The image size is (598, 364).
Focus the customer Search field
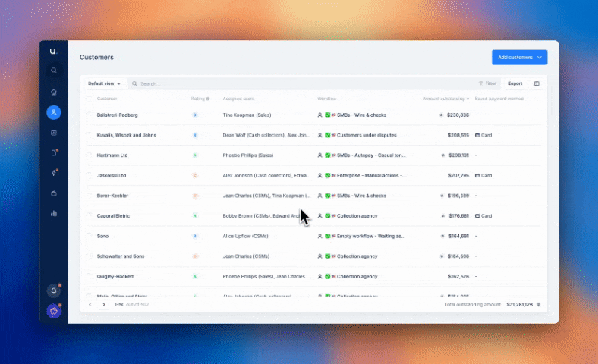pyautogui.click(x=301, y=83)
